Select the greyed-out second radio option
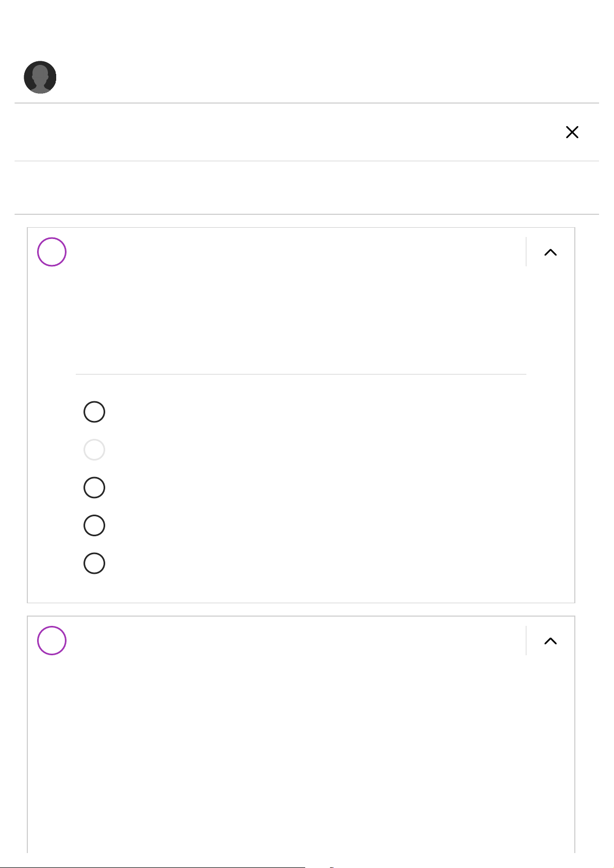The image size is (614, 868). tap(94, 450)
